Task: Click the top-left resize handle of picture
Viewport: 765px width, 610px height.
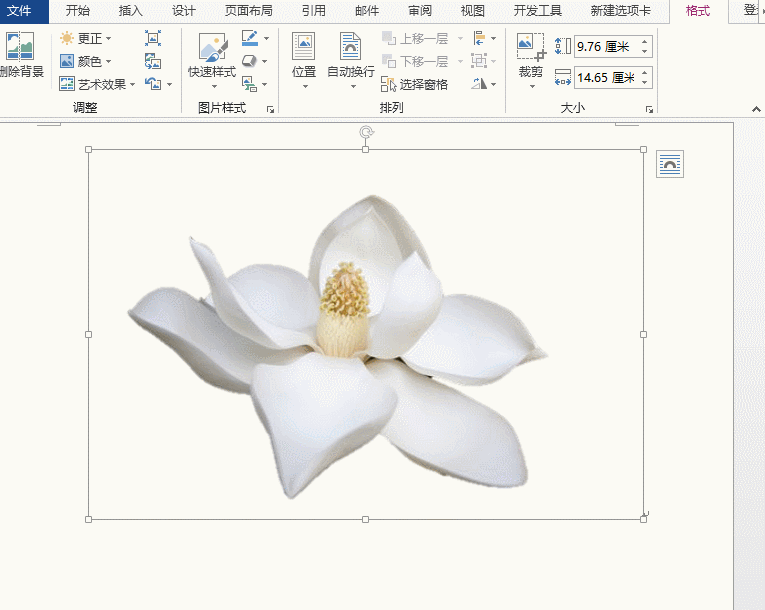Action: pos(88,149)
